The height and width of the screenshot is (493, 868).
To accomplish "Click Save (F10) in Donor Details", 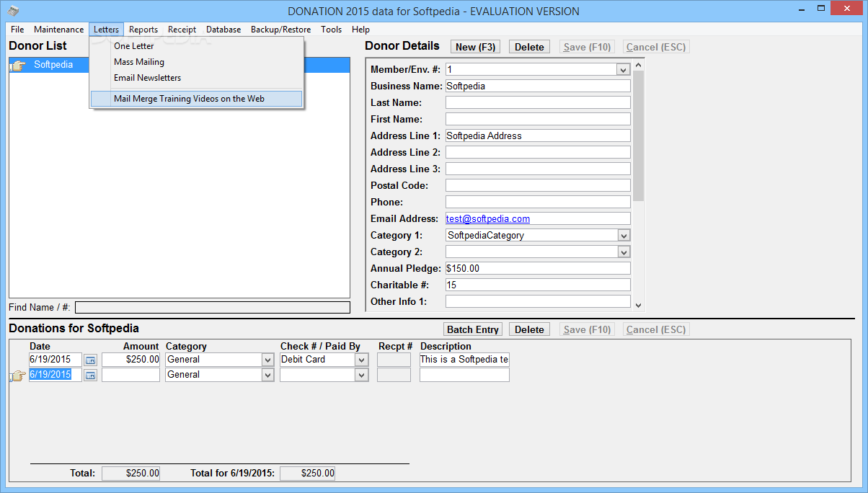I will click(587, 47).
